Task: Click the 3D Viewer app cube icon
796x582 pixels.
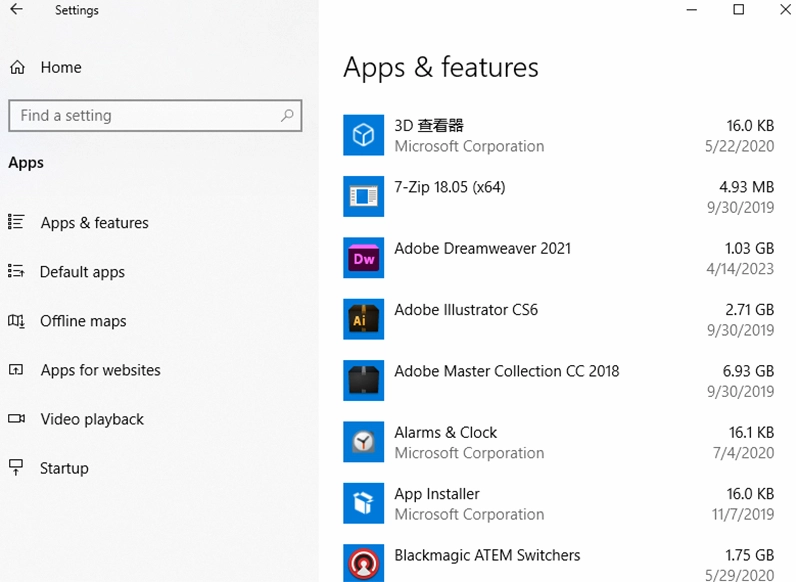Action: coord(363,135)
